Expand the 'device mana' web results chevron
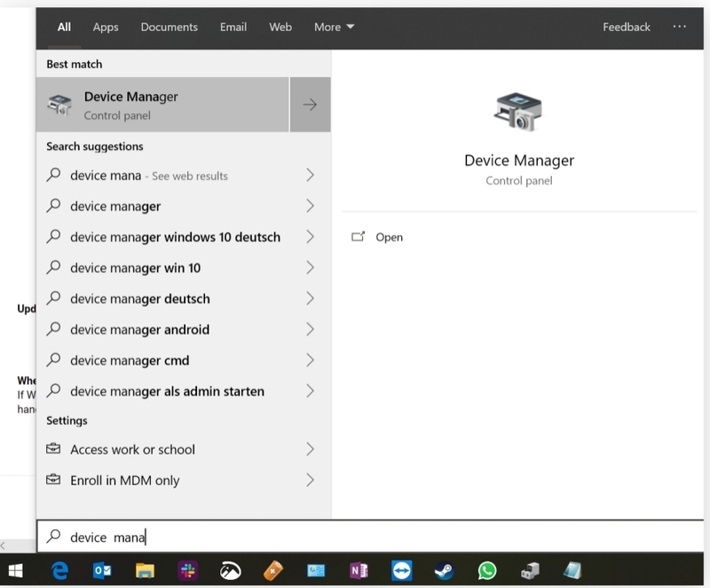 coord(310,176)
